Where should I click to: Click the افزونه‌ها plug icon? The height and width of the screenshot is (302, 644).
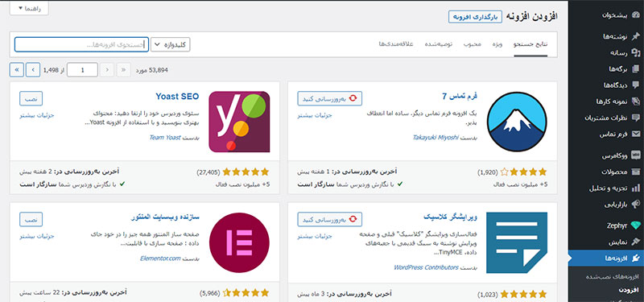pos(636,258)
